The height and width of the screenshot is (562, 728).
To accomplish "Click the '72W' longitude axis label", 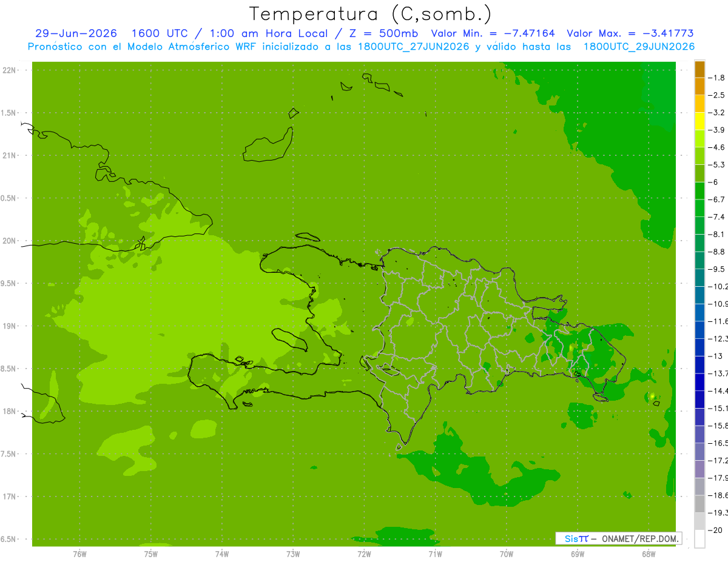I will pyautogui.click(x=364, y=554).
